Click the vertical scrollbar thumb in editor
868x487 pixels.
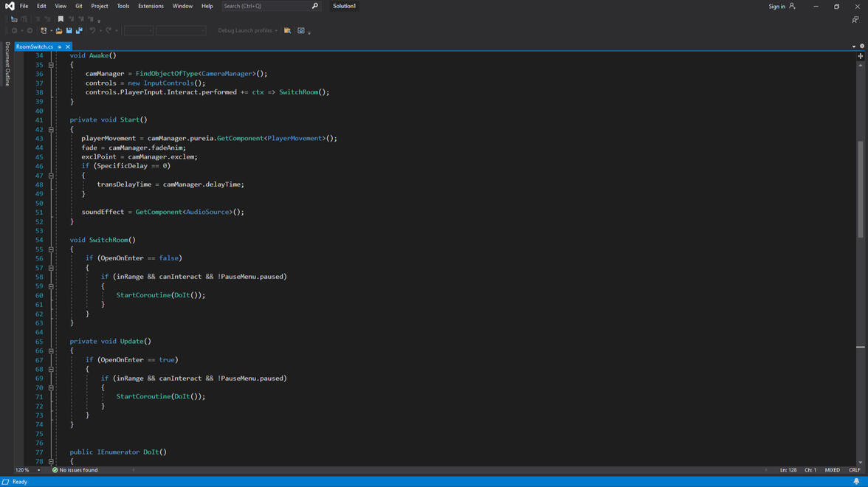tap(861, 188)
